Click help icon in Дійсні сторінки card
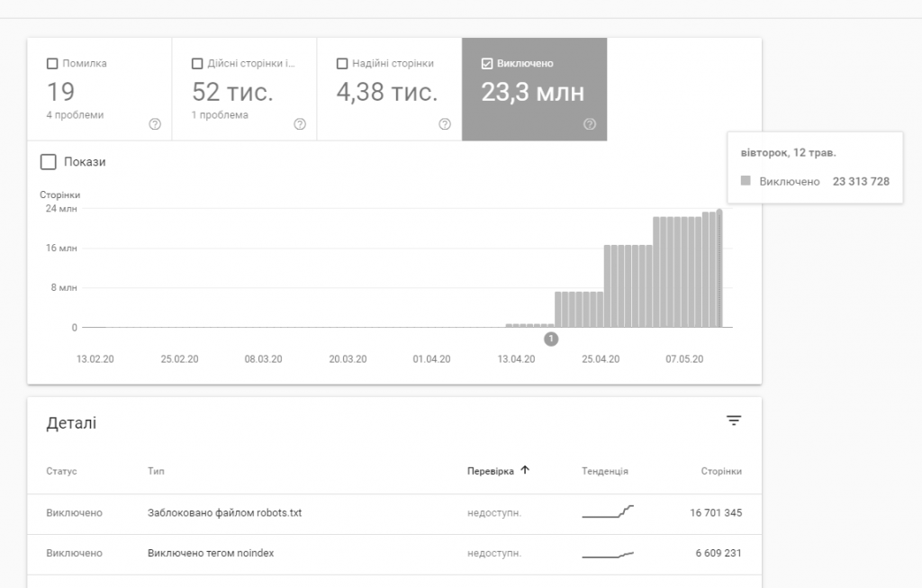The width and height of the screenshot is (922, 588). (299, 124)
